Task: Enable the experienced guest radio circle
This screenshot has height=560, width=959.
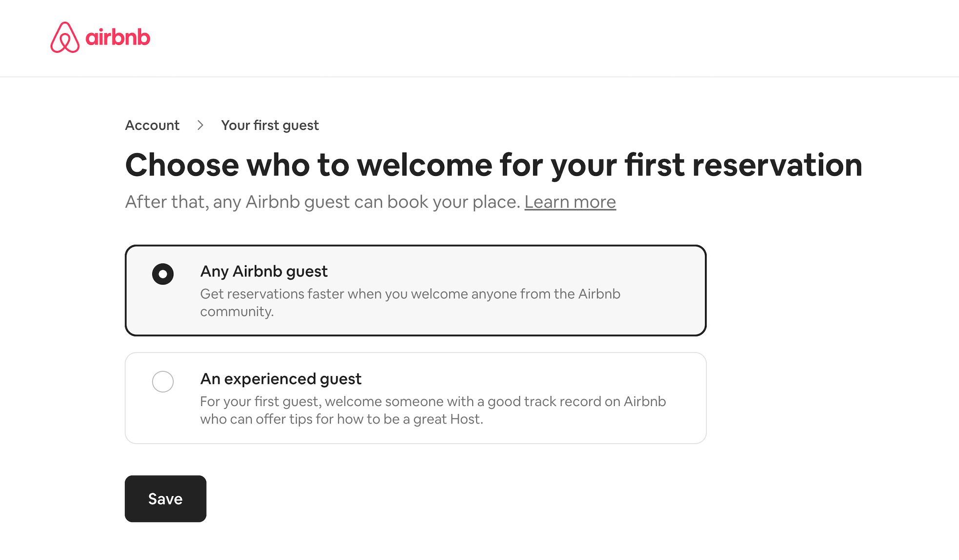Action: click(x=163, y=381)
